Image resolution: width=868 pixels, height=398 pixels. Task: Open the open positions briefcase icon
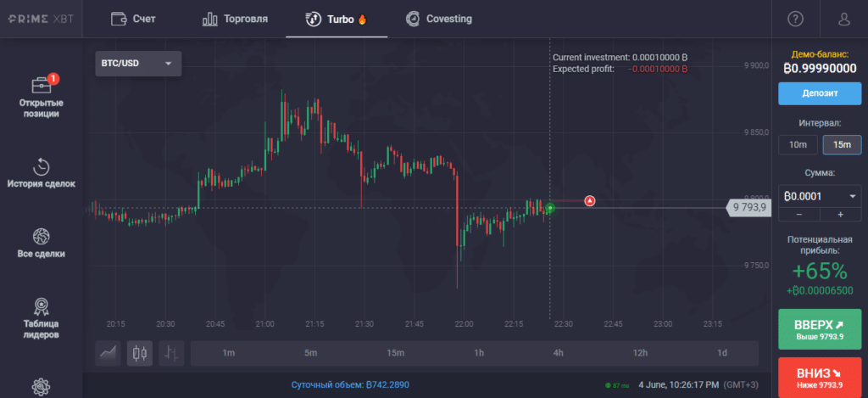41,86
